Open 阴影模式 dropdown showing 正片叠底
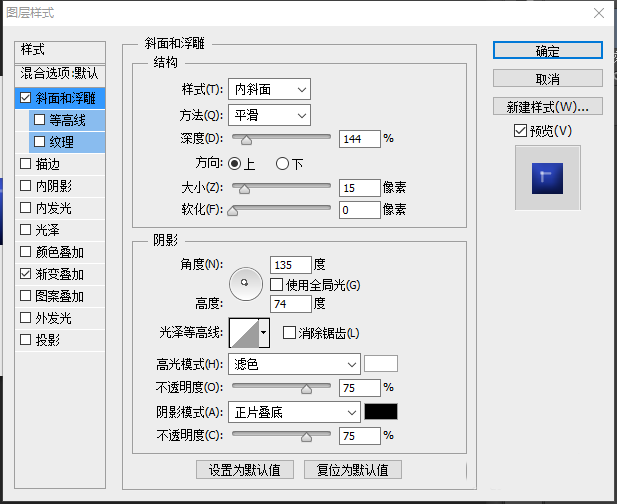This screenshot has width=617, height=504. (294, 412)
